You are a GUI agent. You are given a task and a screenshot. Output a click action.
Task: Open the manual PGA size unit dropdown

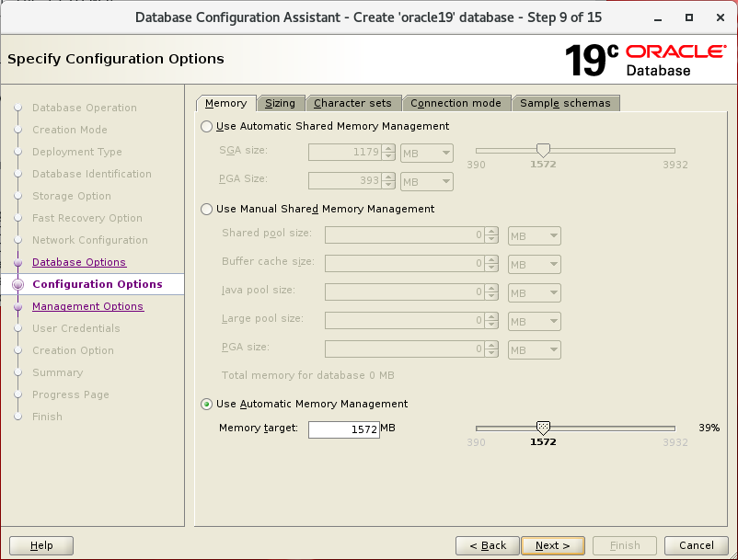point(535,349)
